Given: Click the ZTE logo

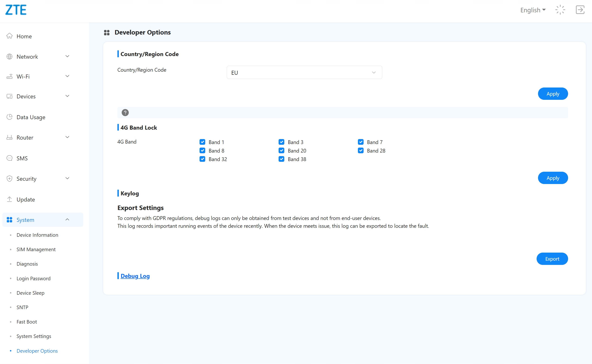Looking at the screenshot, I should pyautogui.click(x=16, y=10).
